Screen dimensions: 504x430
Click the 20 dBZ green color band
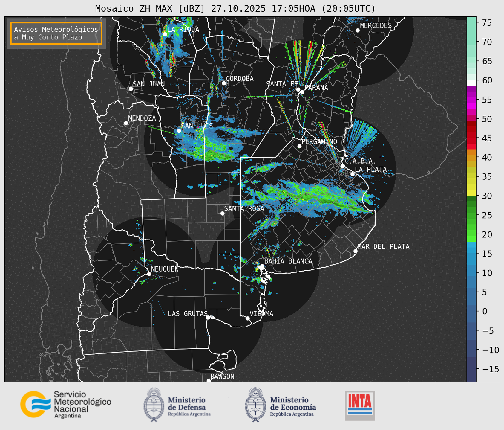click(471, 233)
